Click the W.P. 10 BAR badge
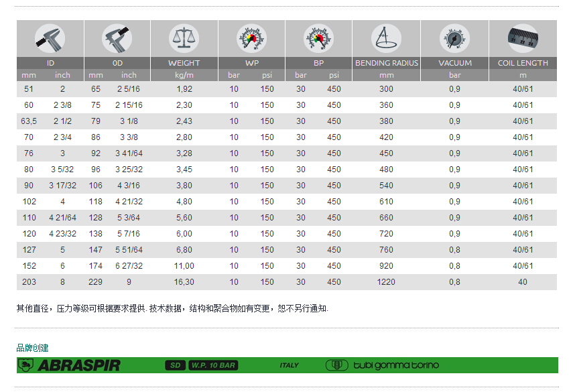Viewport: 573px width, 392px height. 212,365
